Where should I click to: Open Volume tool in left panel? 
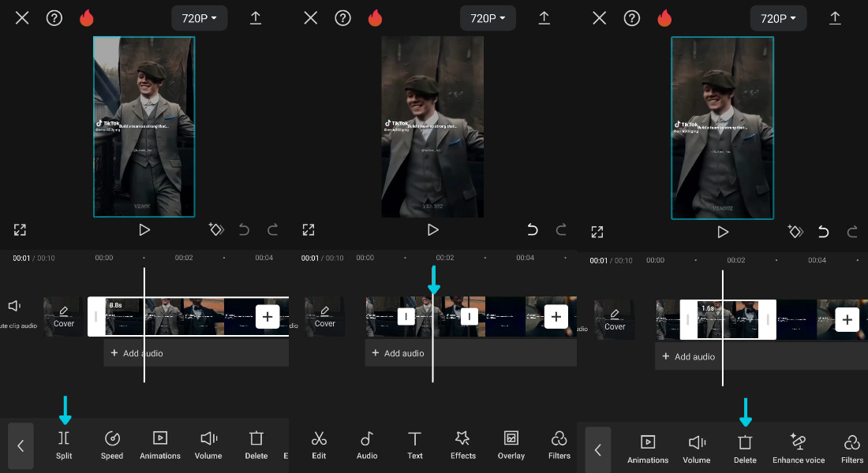[208, 445]
